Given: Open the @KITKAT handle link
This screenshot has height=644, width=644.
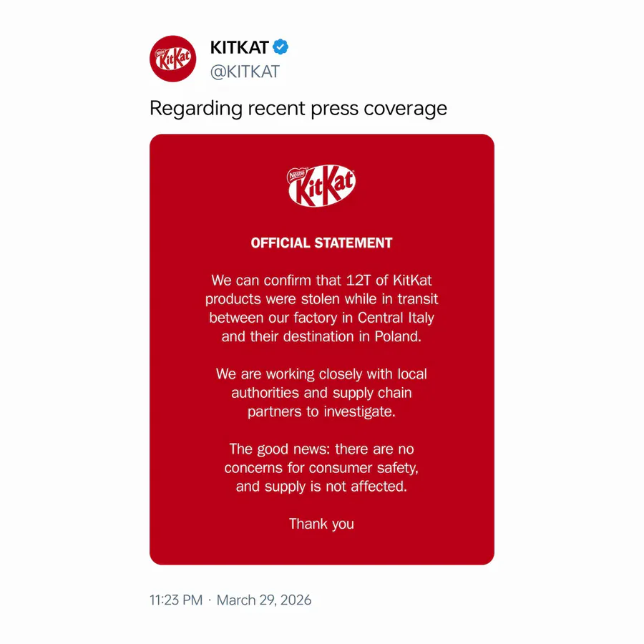Looking at the screenshot, I should [x=245, y=72].
